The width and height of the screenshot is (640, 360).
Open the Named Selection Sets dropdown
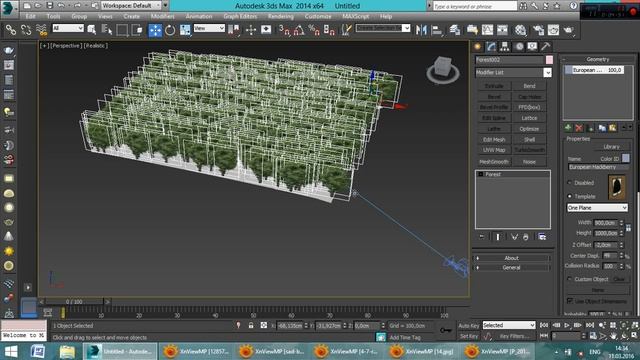tap(383, 28)
